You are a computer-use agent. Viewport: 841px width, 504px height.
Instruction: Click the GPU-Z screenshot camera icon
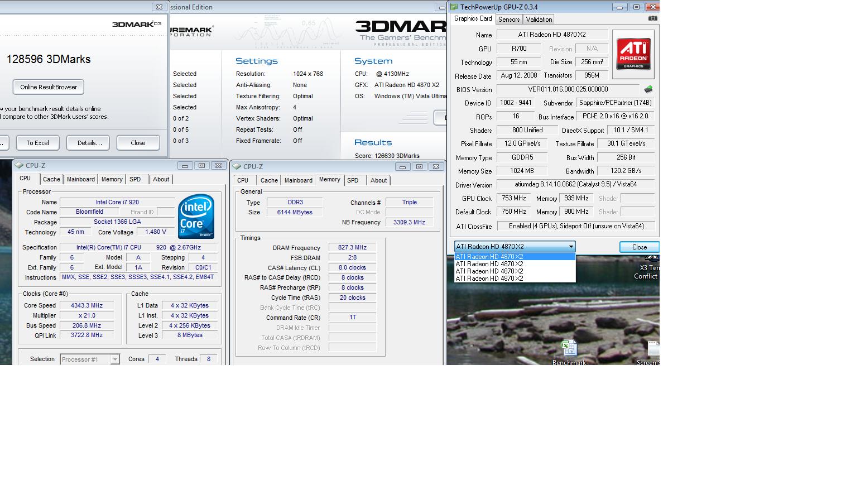tap(652, 18)
